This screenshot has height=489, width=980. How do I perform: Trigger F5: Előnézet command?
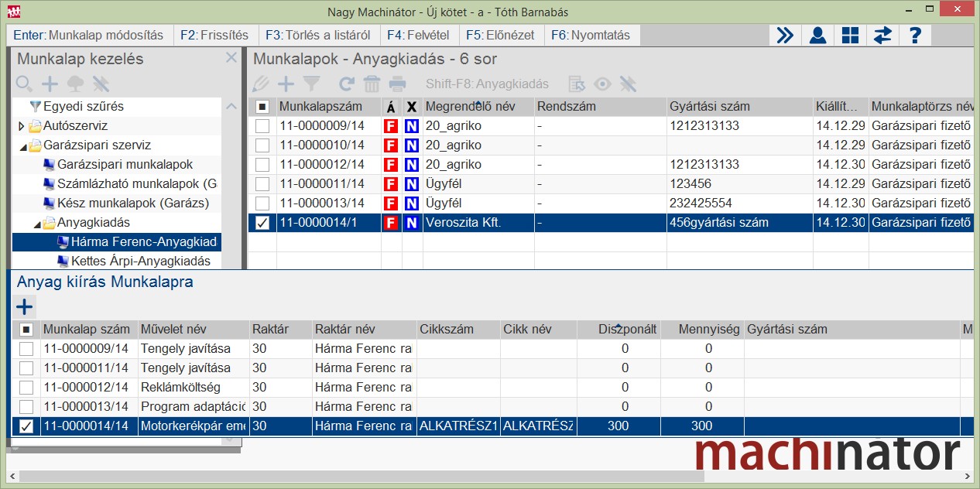click(500, 35)
